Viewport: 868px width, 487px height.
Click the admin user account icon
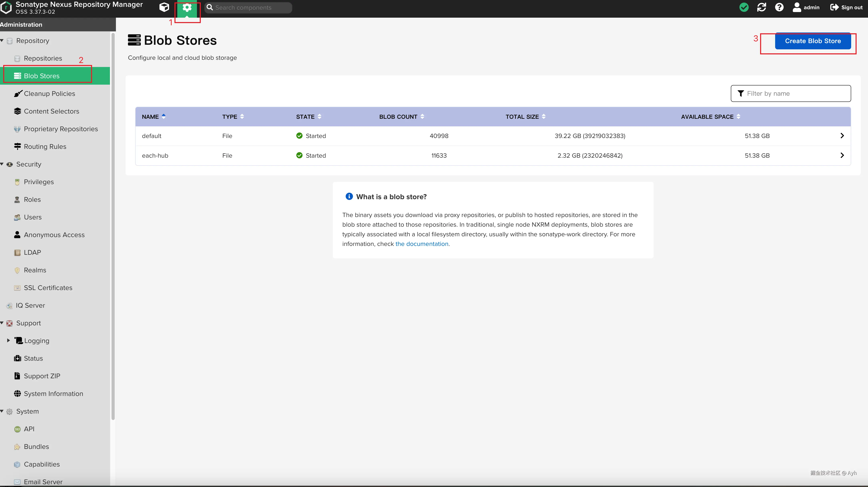click(797, 7)
